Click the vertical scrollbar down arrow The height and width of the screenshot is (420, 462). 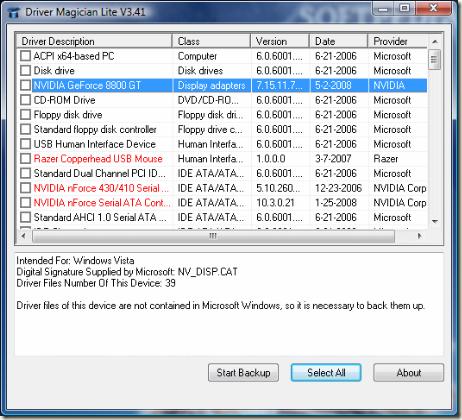pos(435,221)
